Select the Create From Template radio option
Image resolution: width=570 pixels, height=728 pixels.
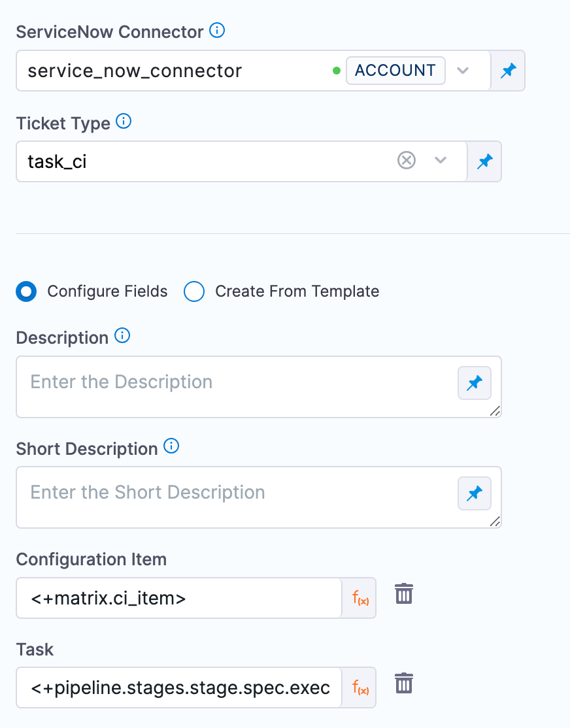pyautogui.click(x=194, y=291)
